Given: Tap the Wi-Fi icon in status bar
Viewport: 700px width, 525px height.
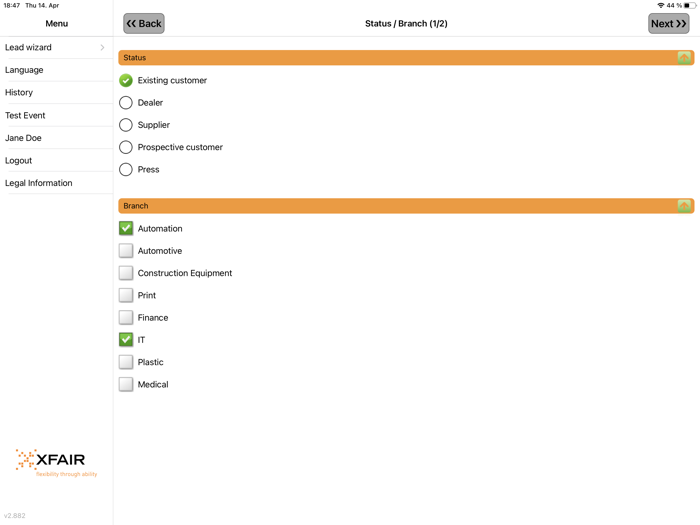Looking at the screenshot, I should [x=661, y=5].
